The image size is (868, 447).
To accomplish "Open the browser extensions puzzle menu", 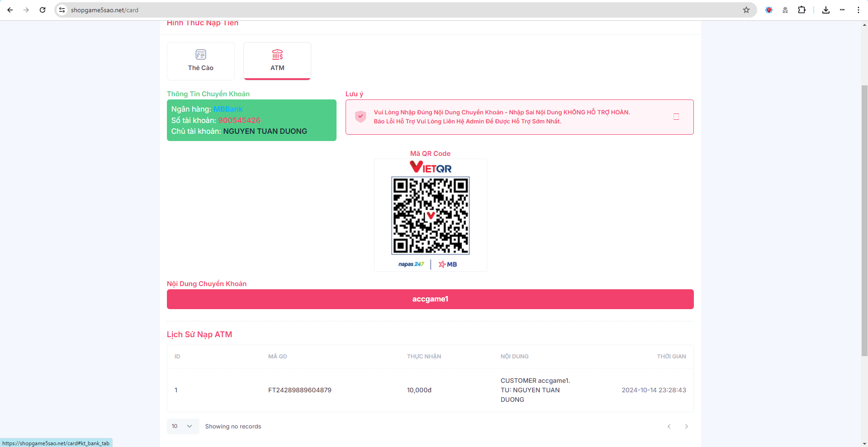I will pos(802,10).
